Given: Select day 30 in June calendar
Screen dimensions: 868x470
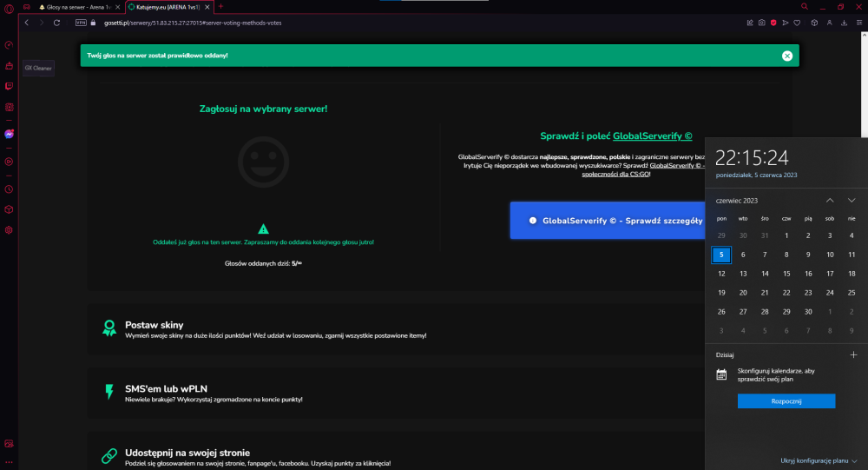Looking at the screenshot, I should coord(808,312).
